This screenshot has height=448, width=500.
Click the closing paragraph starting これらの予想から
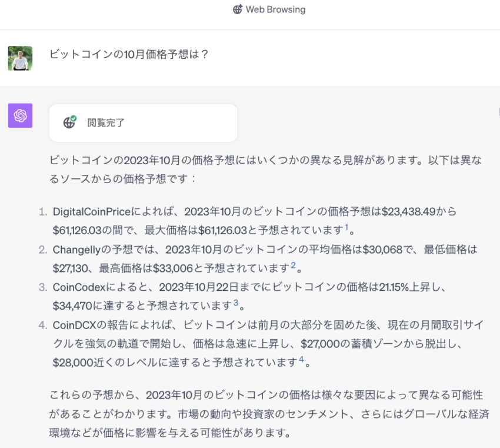click(x=269, y=414)
